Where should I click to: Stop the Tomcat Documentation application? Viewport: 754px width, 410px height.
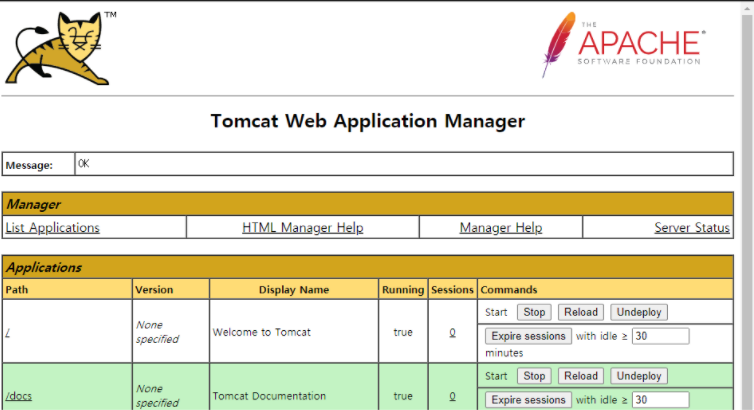click(x=534, y=376)
